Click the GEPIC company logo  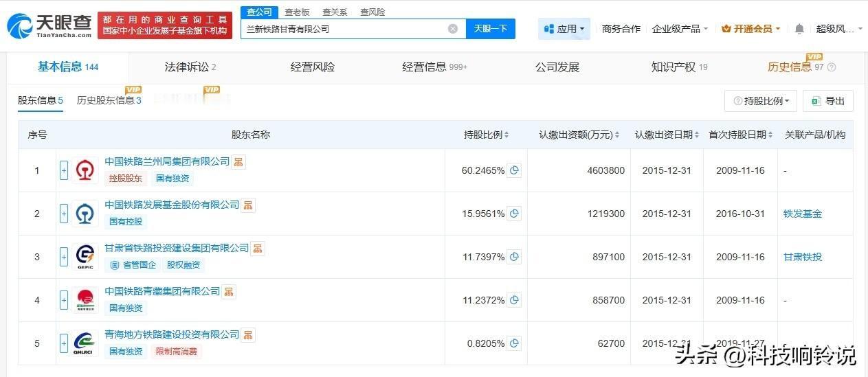[86, 257]
